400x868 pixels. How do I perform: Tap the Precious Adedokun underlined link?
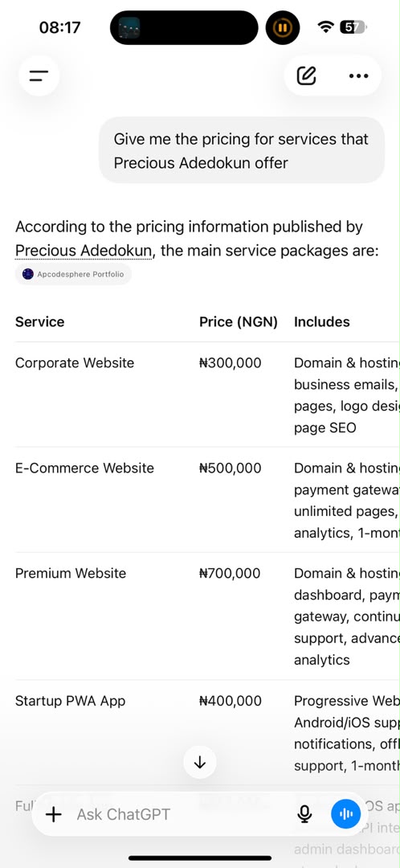pyautogui.click(x=84, y=251)
